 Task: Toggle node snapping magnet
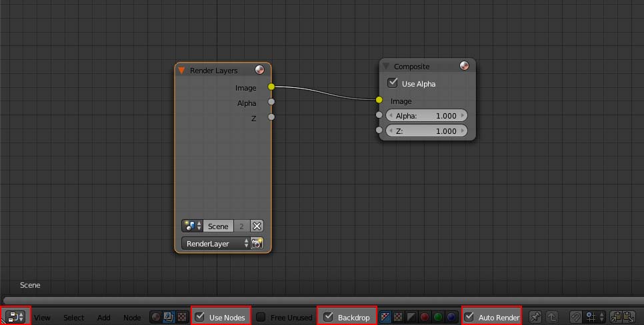point(576,317)
